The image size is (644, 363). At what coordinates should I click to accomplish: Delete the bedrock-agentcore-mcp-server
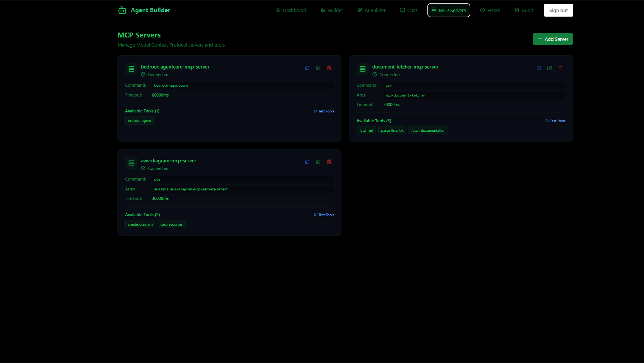[x=329, y=68]
